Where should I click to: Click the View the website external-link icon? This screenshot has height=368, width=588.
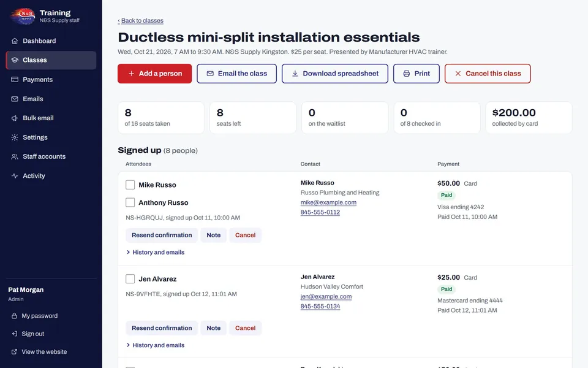coord(14,352)
